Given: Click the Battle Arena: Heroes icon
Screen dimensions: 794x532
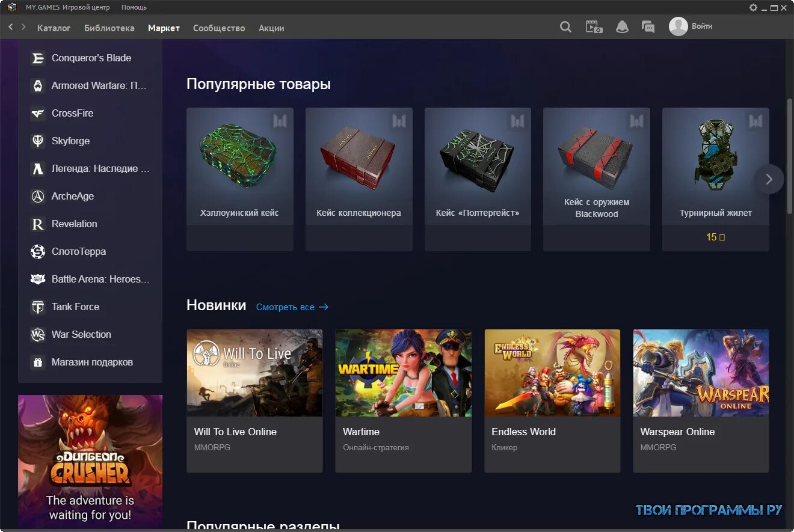Looking at the screenshot, I should click(x=38, y=280).
